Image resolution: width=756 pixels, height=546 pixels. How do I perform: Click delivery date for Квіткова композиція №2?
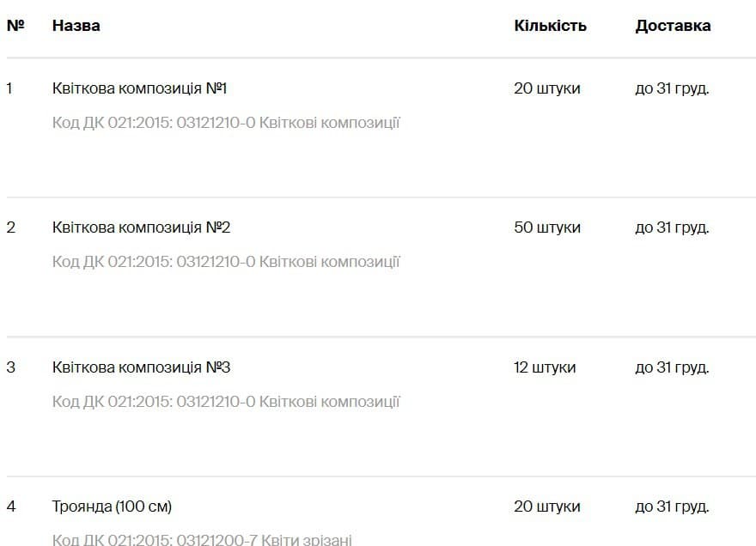[672, 227]
